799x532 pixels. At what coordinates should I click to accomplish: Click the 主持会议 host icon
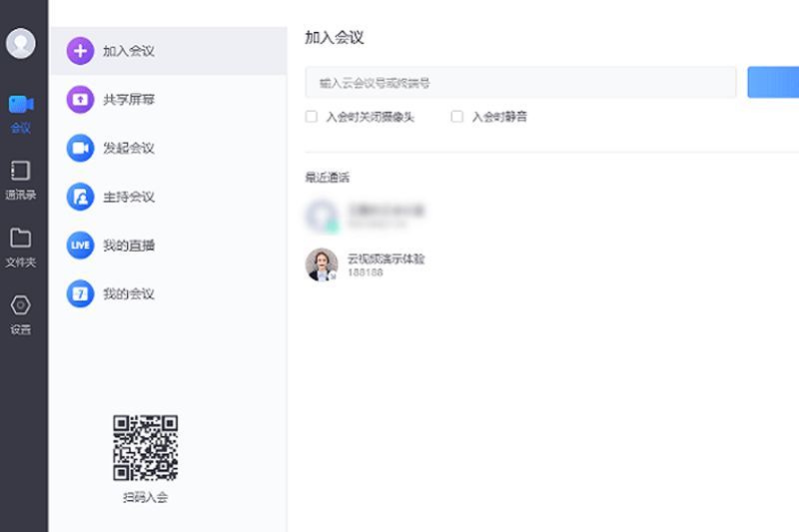[80, 197]
